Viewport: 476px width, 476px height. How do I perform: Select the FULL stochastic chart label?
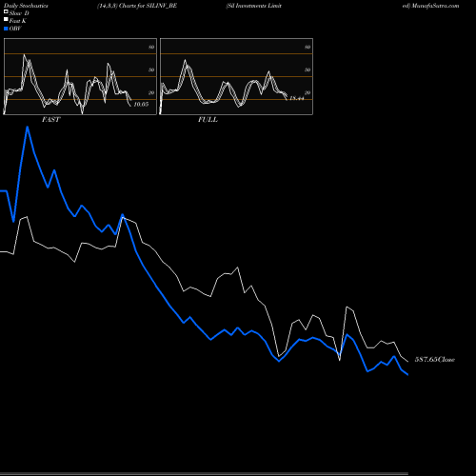[x=208, y=120]
